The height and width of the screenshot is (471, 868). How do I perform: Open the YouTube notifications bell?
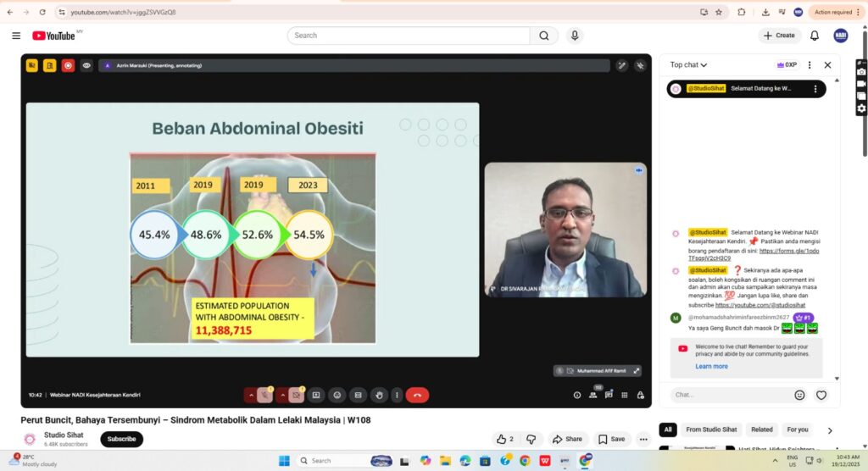(815, 36)
